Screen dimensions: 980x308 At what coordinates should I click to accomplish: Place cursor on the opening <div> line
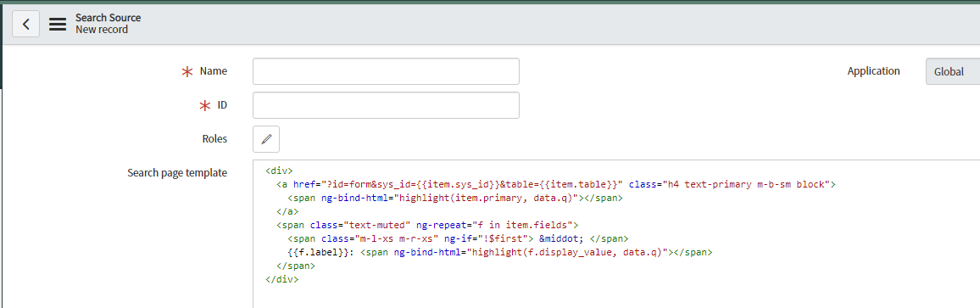click(279, 171)
